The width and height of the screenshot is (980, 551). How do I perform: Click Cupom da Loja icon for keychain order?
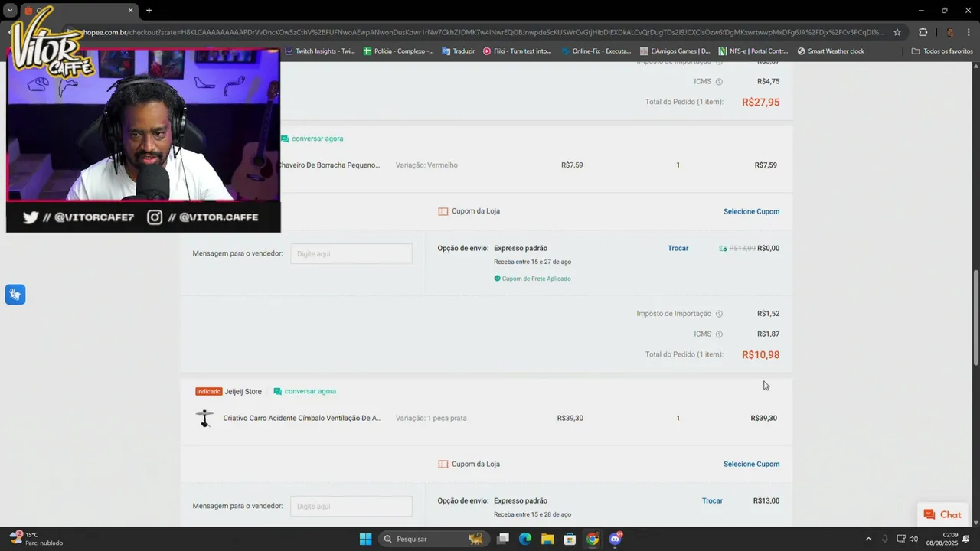point(443,211)
